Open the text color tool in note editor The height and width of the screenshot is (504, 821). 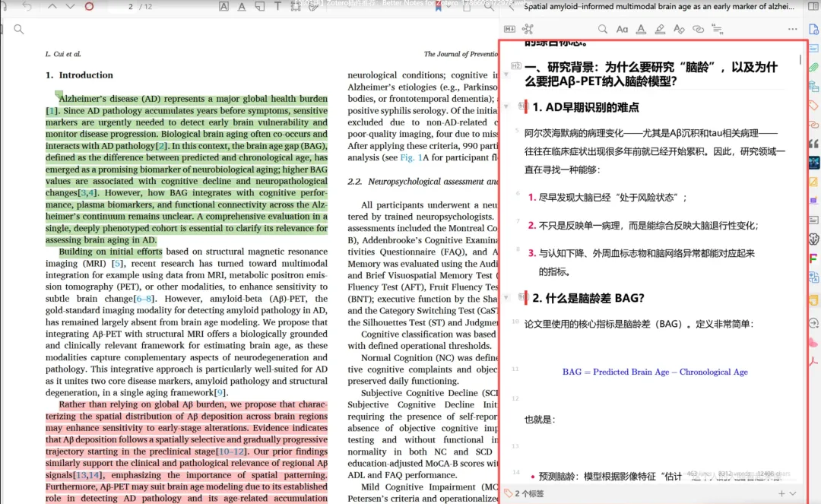click(641, 30)
